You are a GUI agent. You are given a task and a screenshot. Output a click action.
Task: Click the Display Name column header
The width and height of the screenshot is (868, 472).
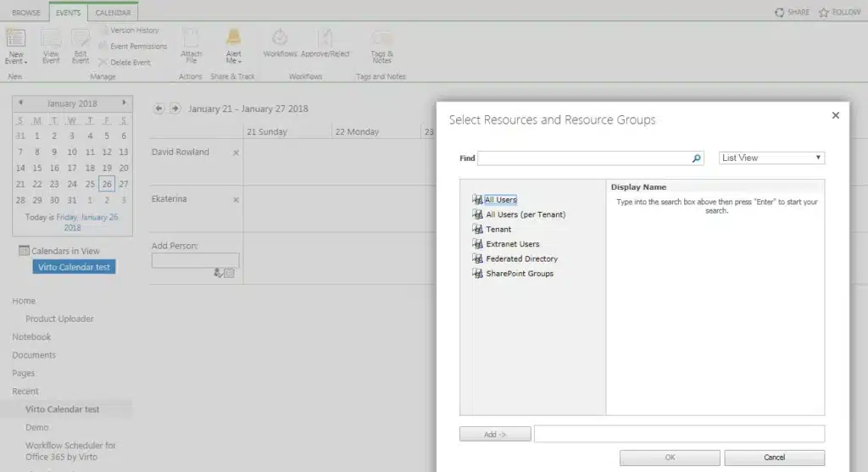point(638,187)
